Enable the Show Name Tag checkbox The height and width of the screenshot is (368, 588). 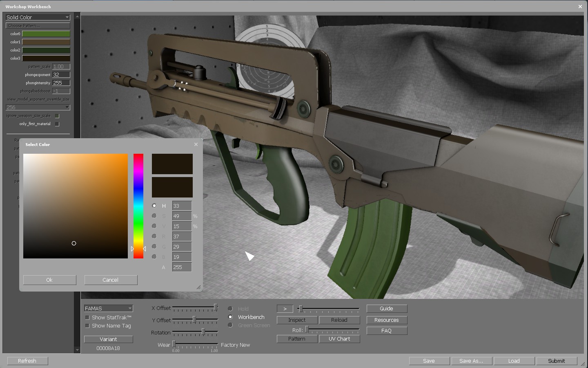pyautogui.click(x=87, y=326)
